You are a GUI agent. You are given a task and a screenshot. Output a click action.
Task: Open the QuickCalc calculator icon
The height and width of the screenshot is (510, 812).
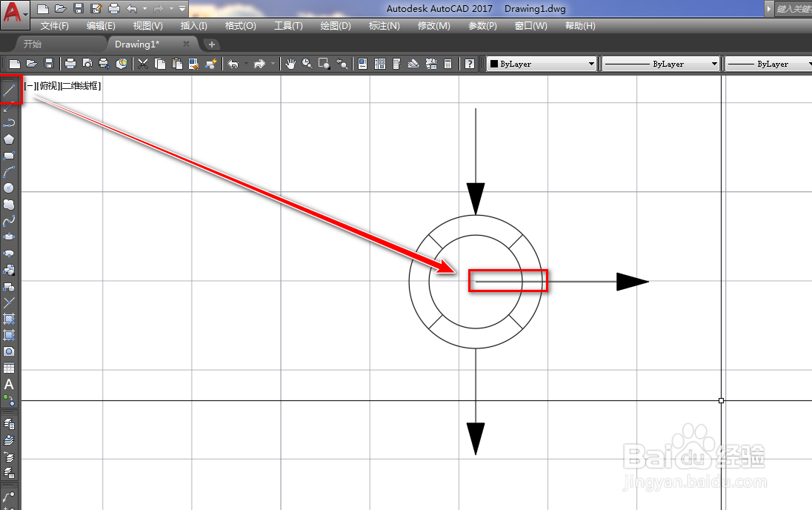[x=448, y=64]
